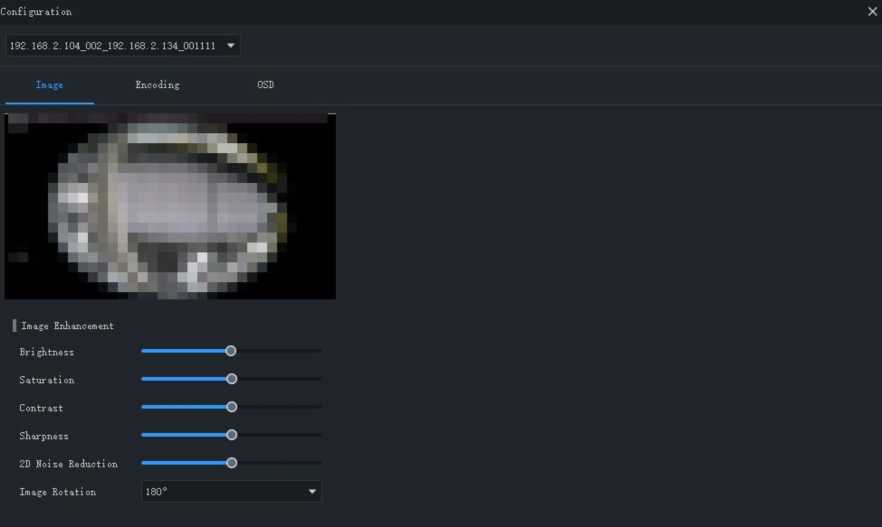This screenshot has height=527, width=882.
Task: Click the Sharpness slider handle
Action: 232,435
